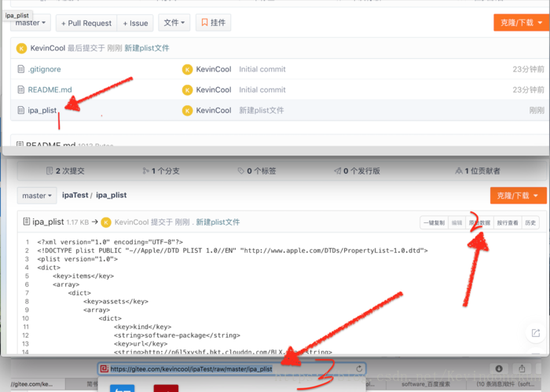Open the README.md file link

(x=49, y=90)
